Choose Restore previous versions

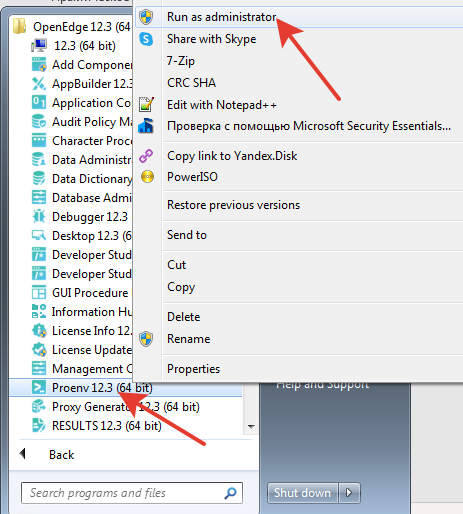point(233,205)
